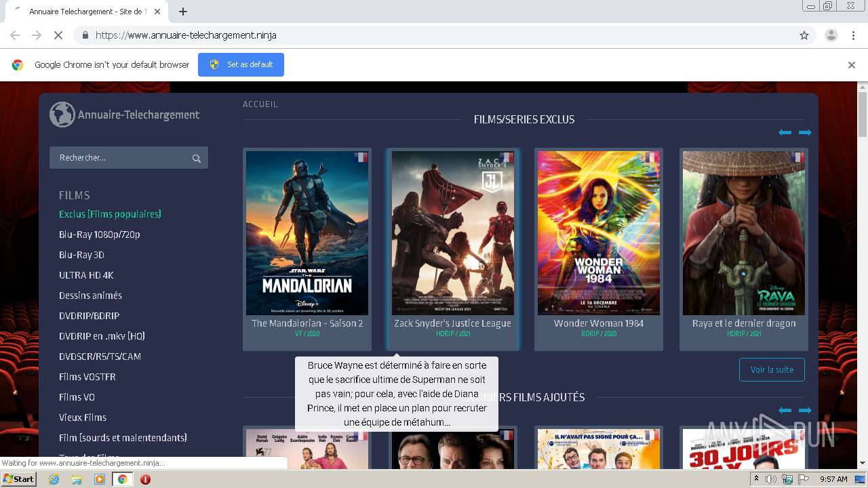Open the Chrome profile avatar icon
The image size is (868, 488).
pyautogui.click(x=831, y=35)
